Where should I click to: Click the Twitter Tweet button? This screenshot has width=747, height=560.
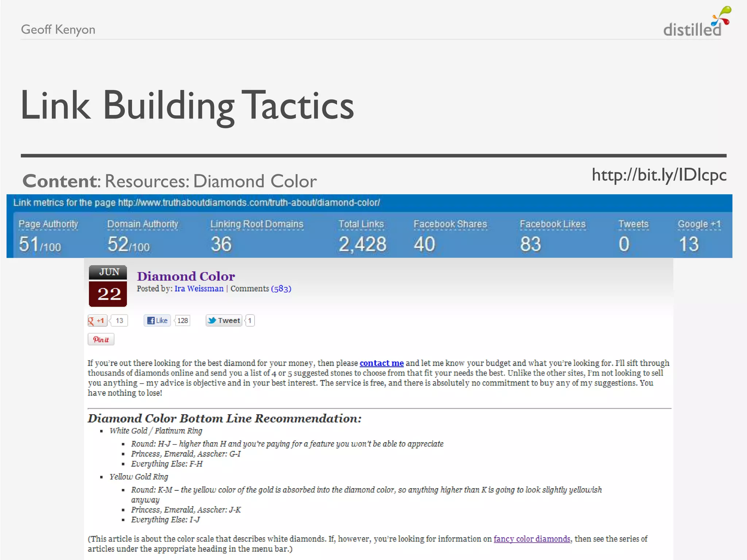(x=224, y=321)
